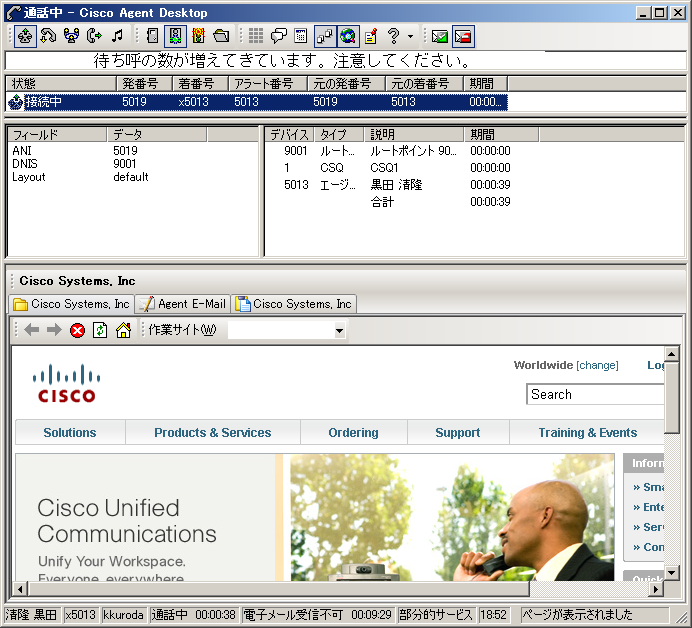
Task: Open Real Time Displays icon
Action: (301, 36)
